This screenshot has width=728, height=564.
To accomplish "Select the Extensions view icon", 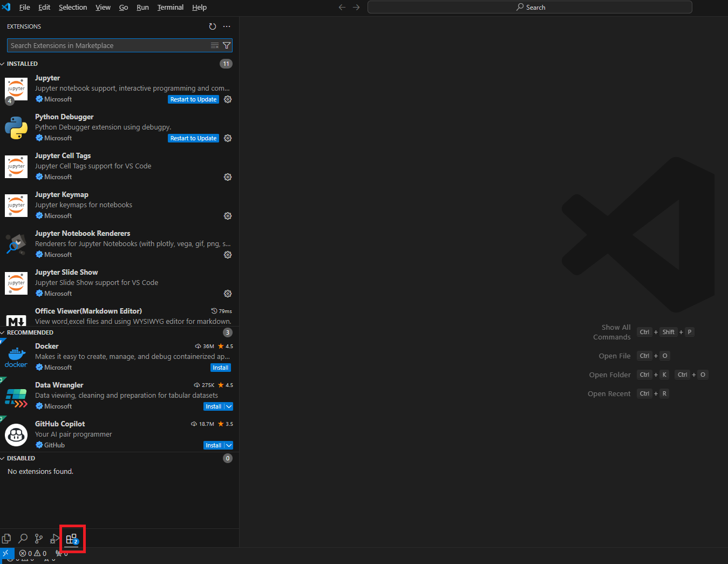I will pos(72,539).
